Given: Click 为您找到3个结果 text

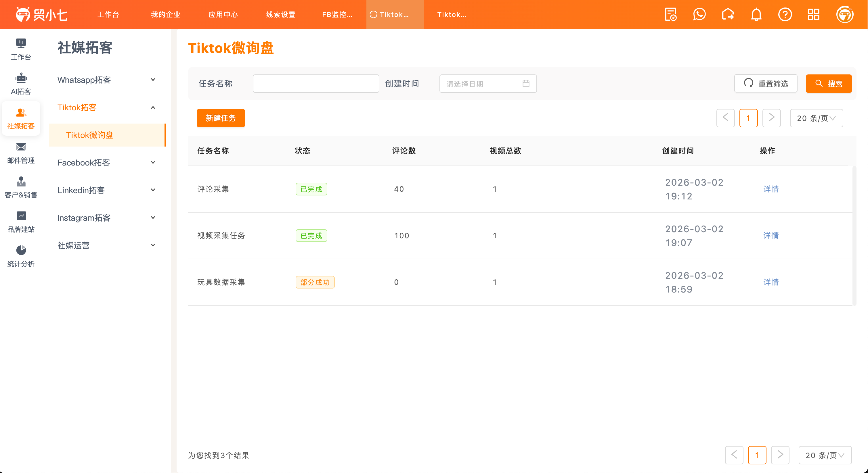Looking at the screenshot, I should (218, 455).
